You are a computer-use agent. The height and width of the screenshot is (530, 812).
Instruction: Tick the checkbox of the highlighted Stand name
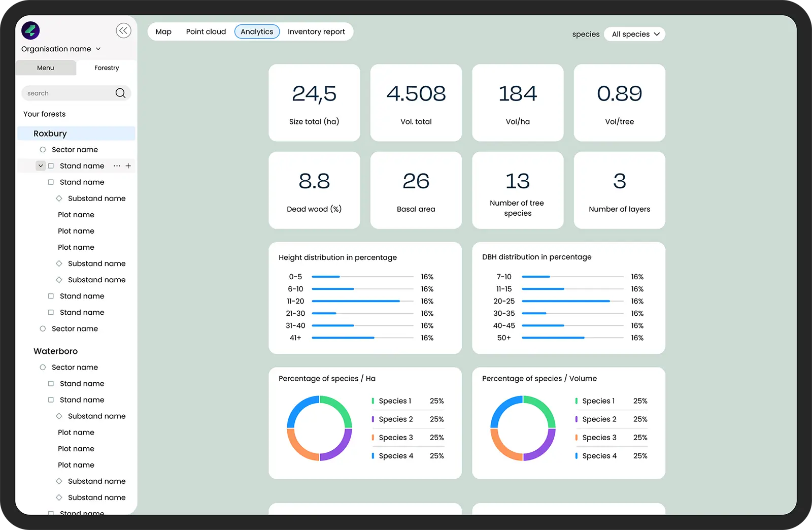[51, 166]
